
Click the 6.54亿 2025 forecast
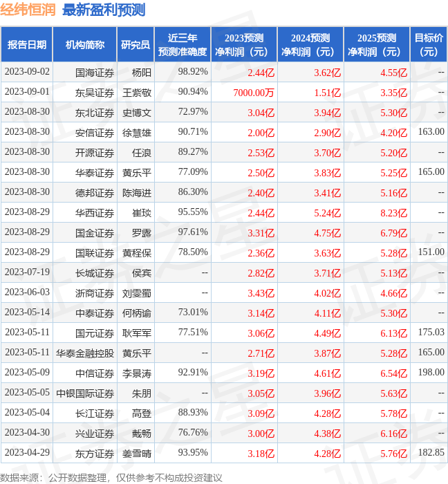tap(393, 374)
